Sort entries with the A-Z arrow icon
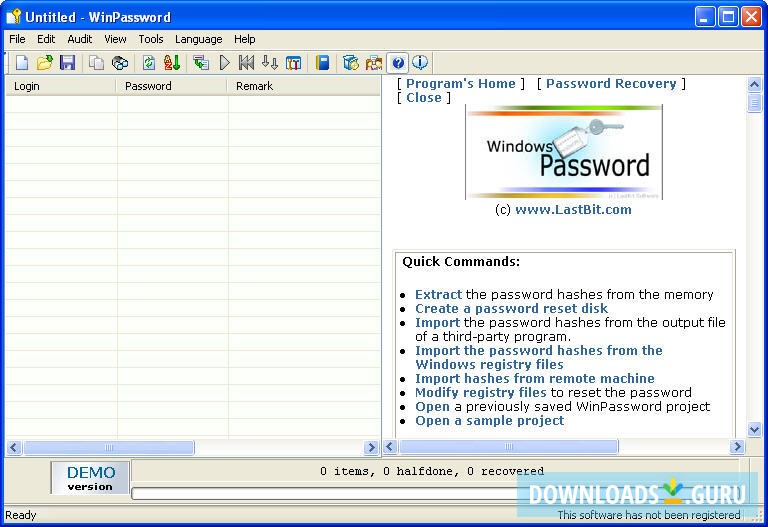Image resolution: width=768 pixels, height=527 pixels. pyautogui.click(x=172, y=63)
